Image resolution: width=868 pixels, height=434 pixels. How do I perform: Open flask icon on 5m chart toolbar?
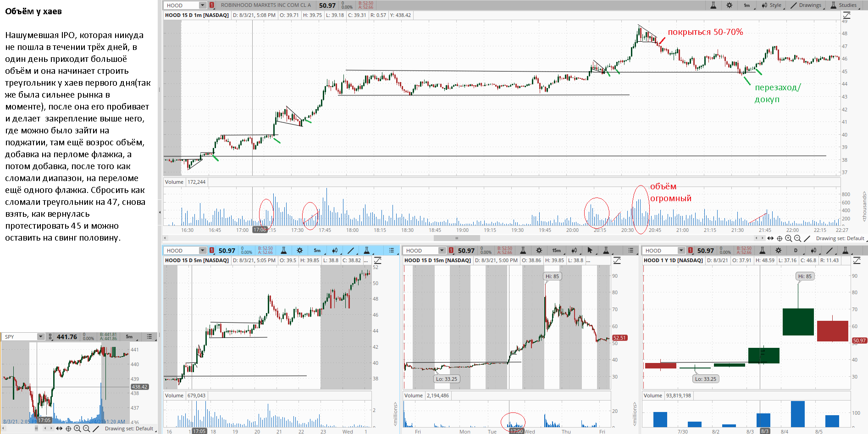coord(283,250)
